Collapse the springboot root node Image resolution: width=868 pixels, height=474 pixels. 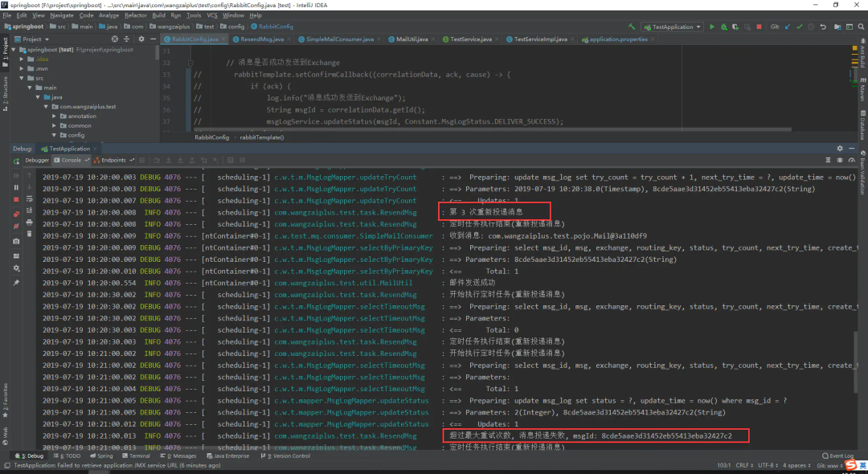click(x=14, y=49)
